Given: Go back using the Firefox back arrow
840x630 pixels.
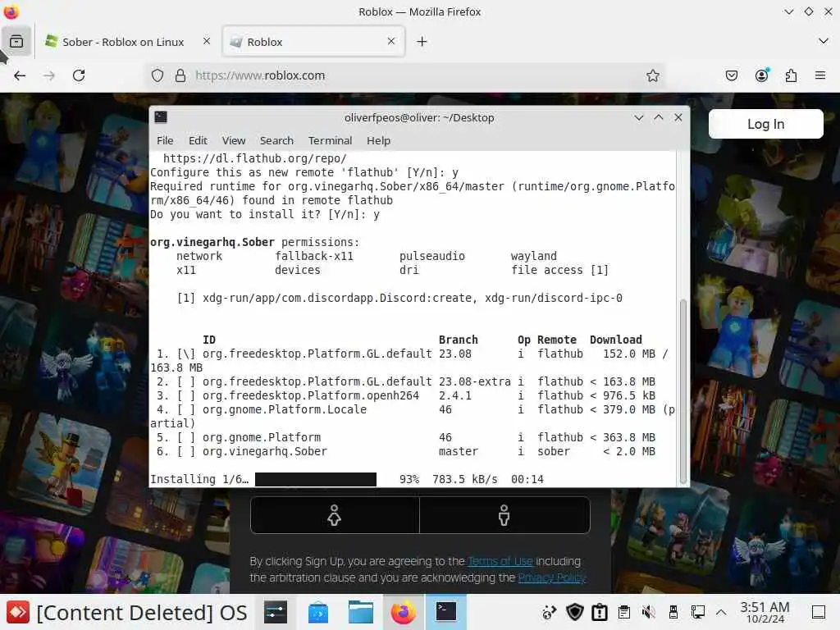Looking at the screenshot, I should point(20,75).
